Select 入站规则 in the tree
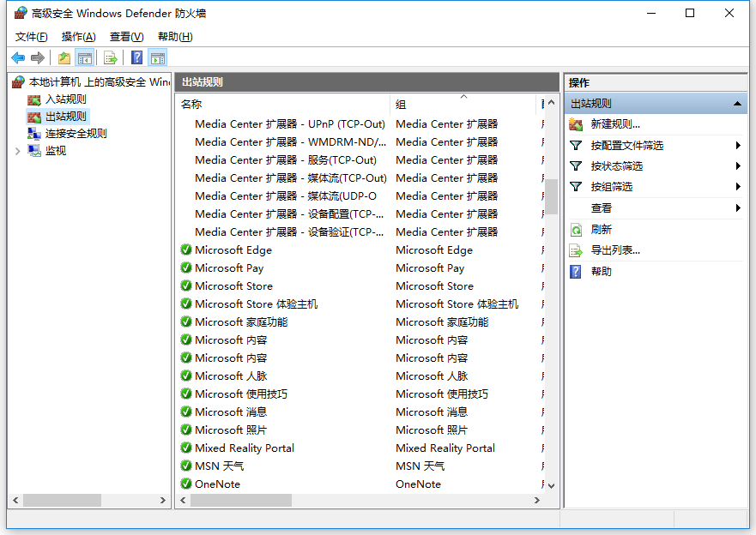The height and width of the screenshot is (535, 756). 65,99
